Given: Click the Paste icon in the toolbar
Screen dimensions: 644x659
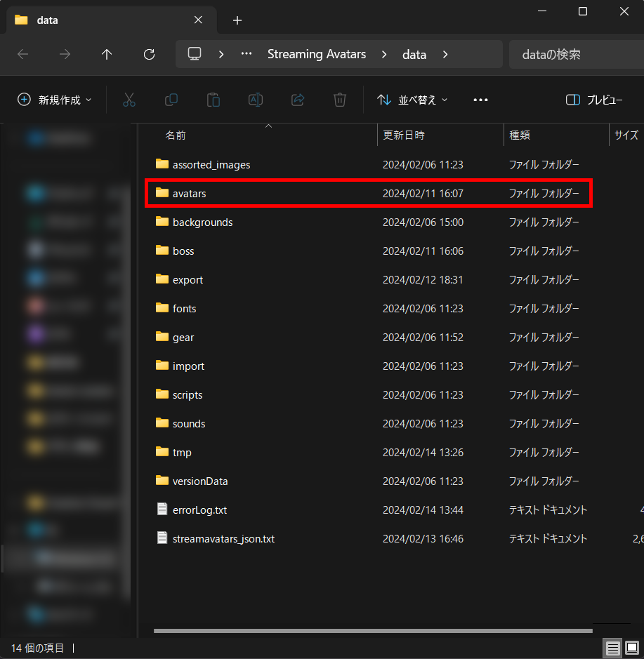Looking at the screenshot, I should (213, 100).
